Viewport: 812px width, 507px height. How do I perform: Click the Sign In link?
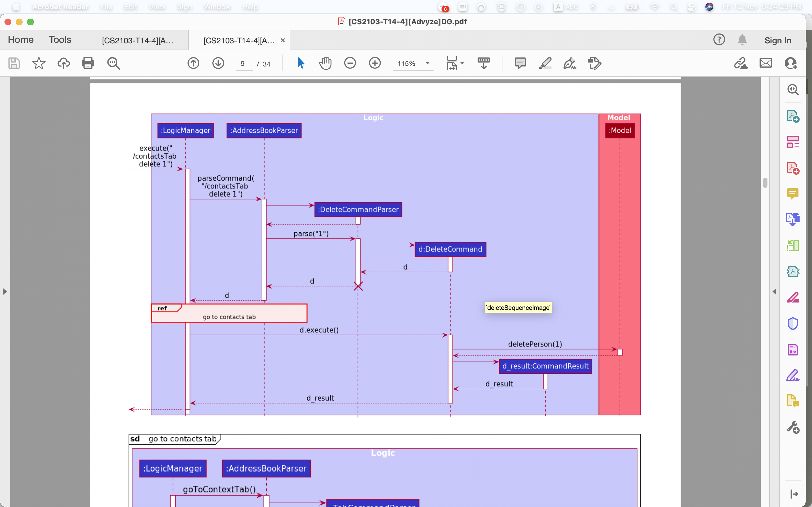777,40
